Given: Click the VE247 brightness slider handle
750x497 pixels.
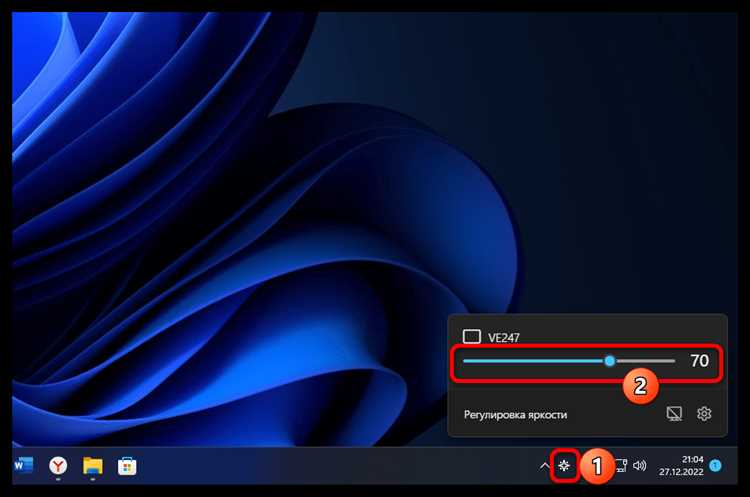Looking at the screenshot, I should tap(609, 361).
